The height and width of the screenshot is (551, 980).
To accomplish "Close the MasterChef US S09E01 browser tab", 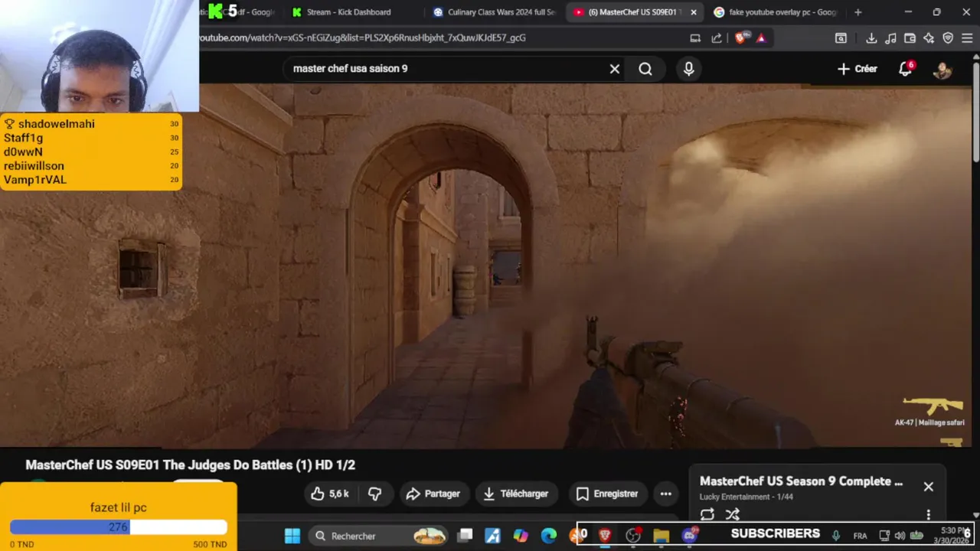I will click(694, 12).
